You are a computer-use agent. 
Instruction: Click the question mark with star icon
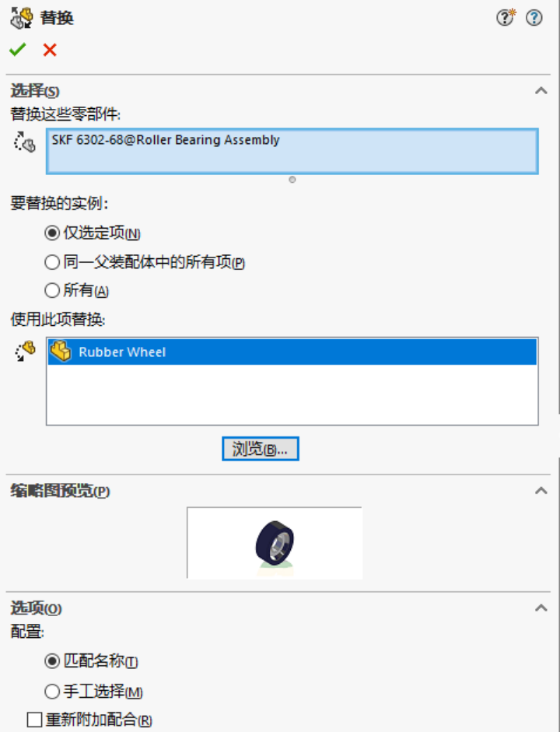[506, 17]
